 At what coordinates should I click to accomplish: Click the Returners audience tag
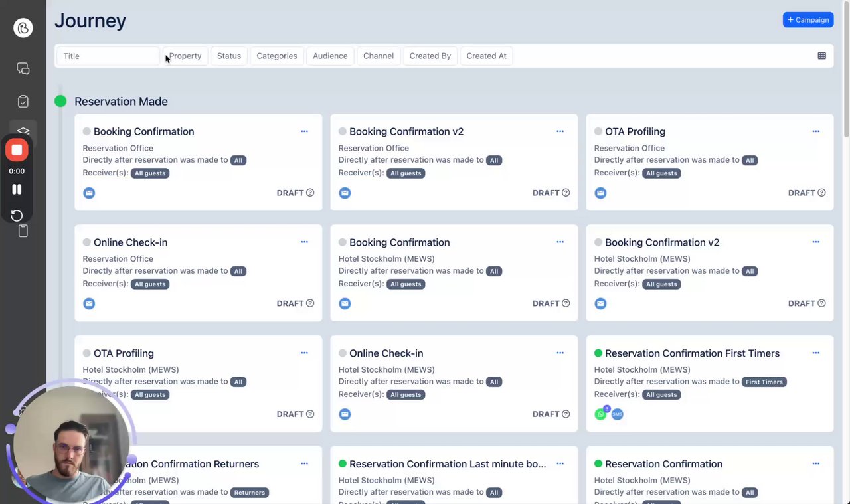[250, 493]
